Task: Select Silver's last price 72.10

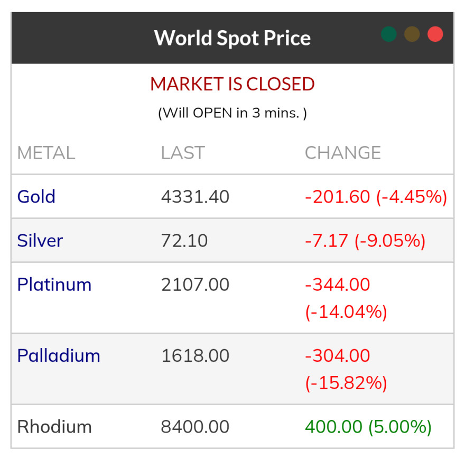Action: click(184, 241)
